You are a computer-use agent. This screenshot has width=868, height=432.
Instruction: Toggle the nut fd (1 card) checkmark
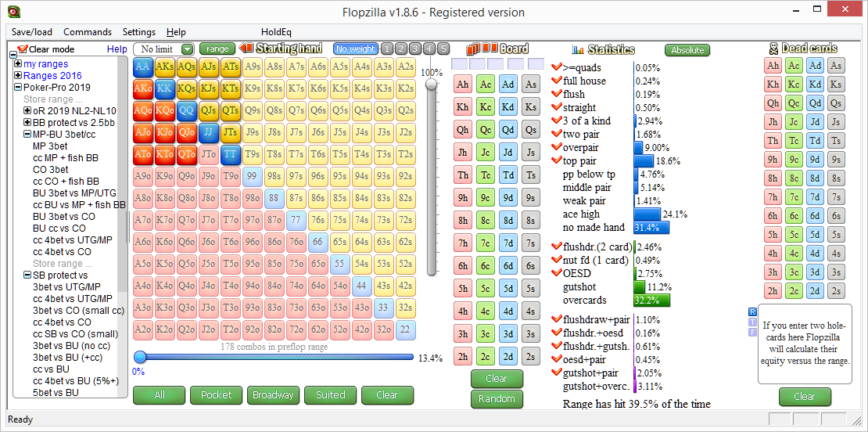[x=556, y=260]
